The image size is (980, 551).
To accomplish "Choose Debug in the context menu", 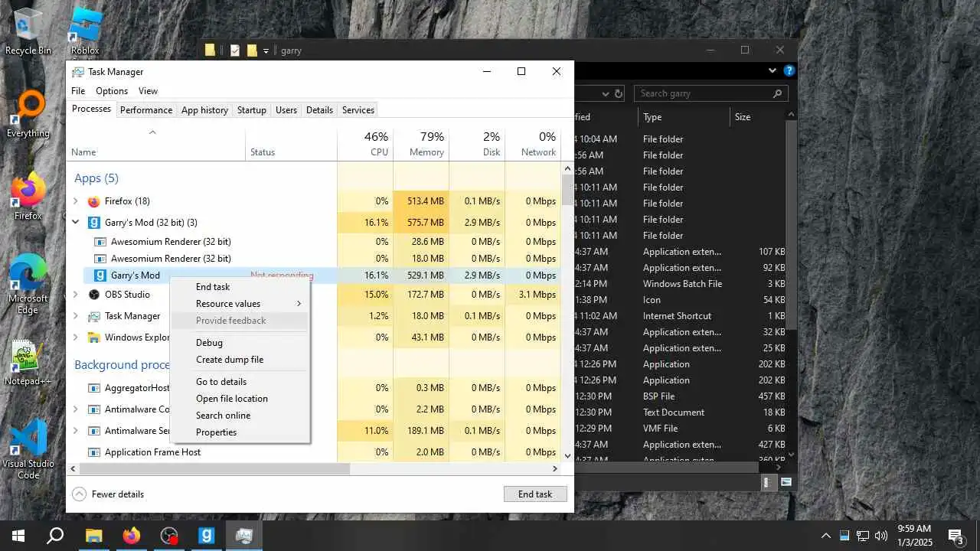I will click(240, 343).
